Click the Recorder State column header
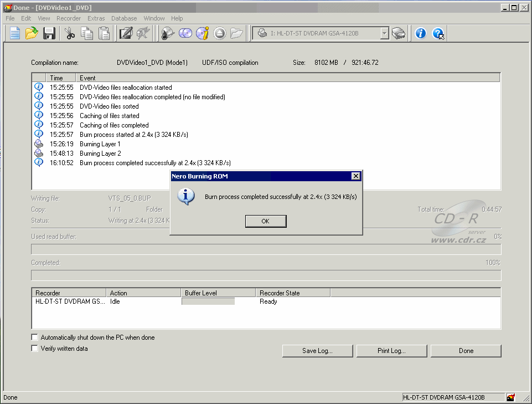532x404 pixels. (293, 293)
